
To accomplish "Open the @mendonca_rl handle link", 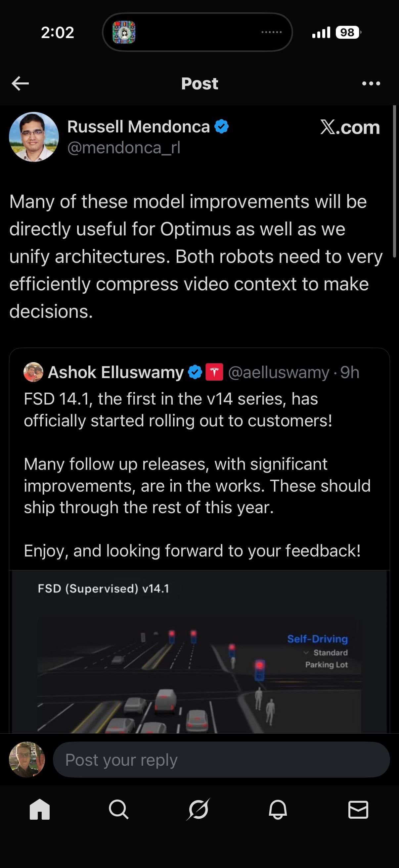I will tap(124, 148).
